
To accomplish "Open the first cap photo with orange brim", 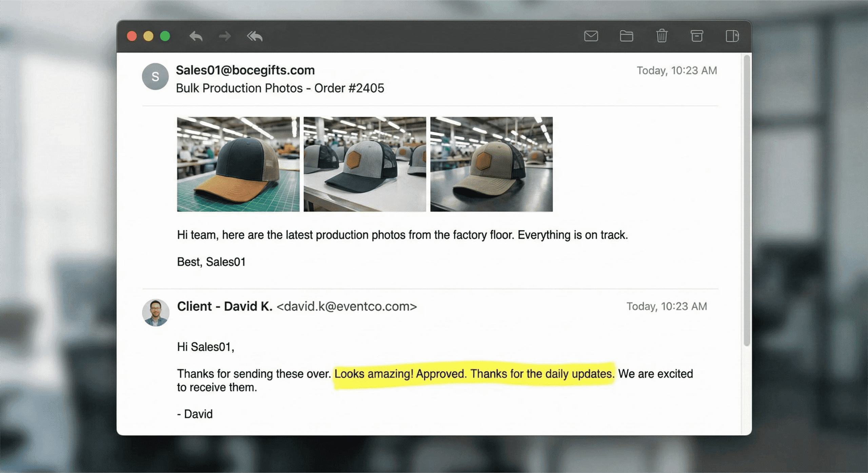I will 238,164.
